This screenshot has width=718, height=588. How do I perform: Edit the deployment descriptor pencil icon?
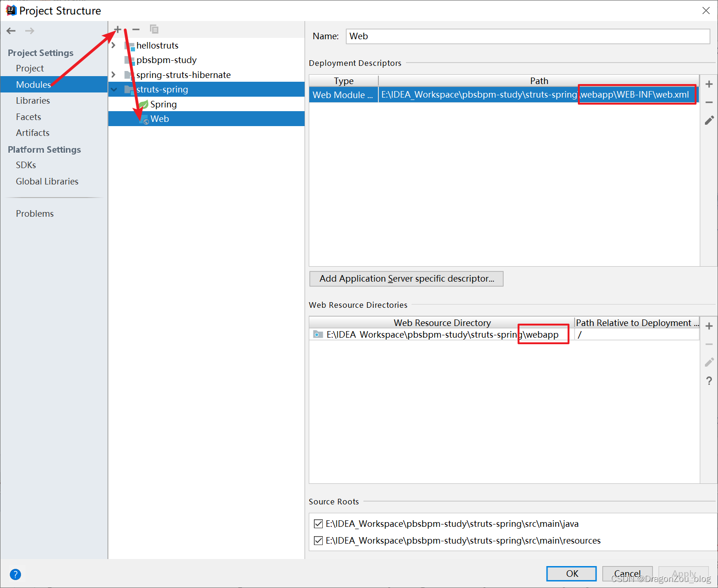point(709,120)
